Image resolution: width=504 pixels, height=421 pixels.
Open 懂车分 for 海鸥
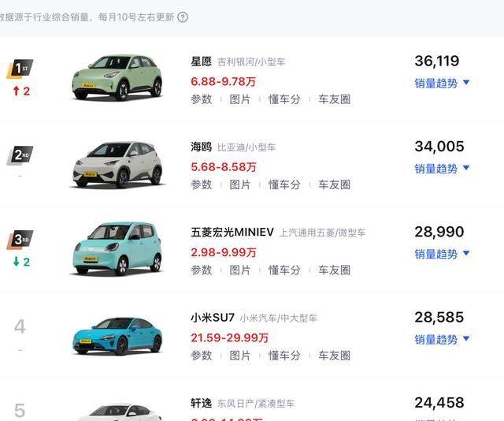click(x=284, y=184)
